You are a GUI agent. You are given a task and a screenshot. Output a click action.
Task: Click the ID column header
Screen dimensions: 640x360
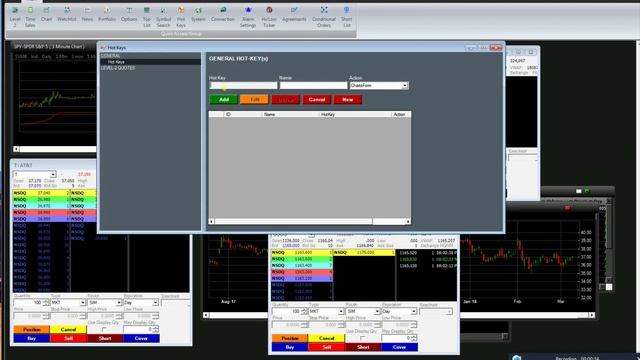click(x=242, y=115)
